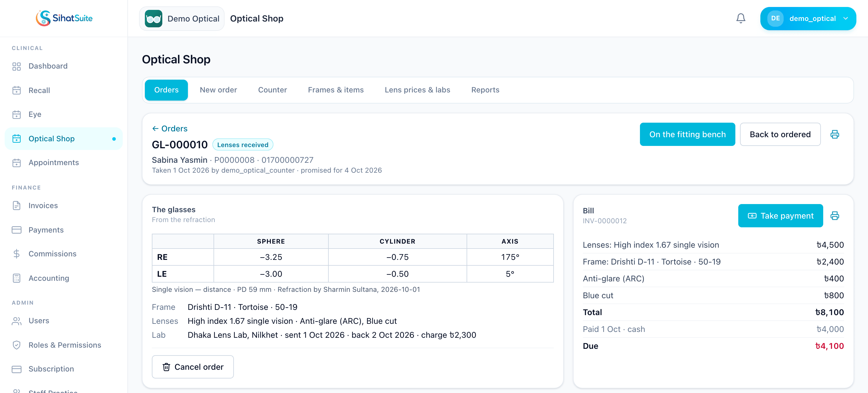Screen dimensions: 868x393
Task: Click order number GL-000010
Action: pyautogui.click(x=179, y=144)
